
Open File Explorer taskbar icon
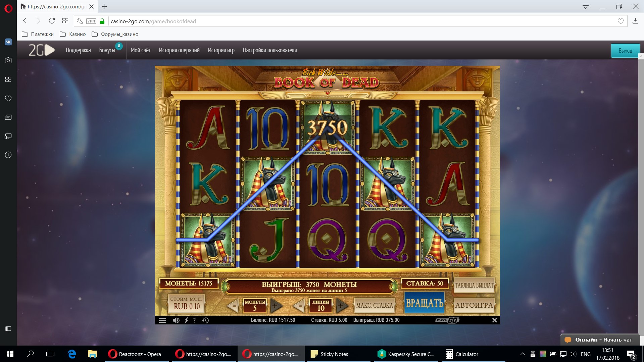coord(92,354)
